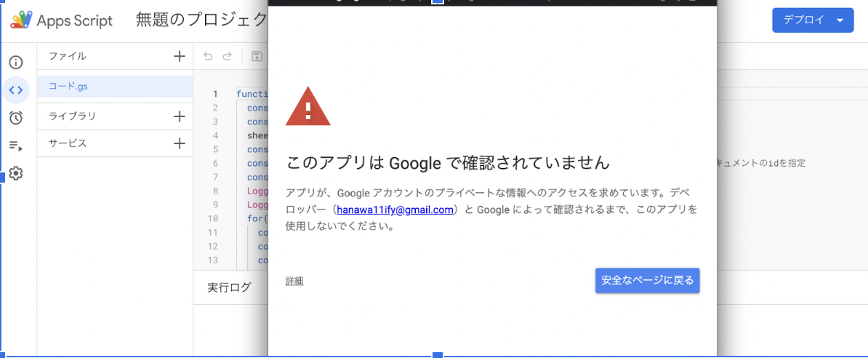Viewport: 868px width, 358px height.
Task: Click the Apps Script logo
Action: [22, 20]
